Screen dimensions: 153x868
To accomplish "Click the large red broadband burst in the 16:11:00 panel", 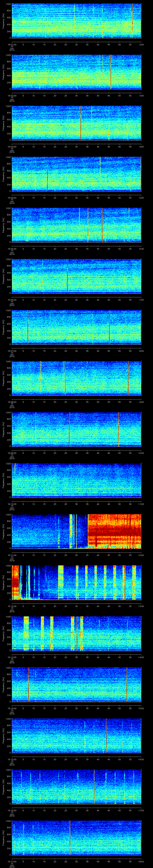I will pos(114,532).
